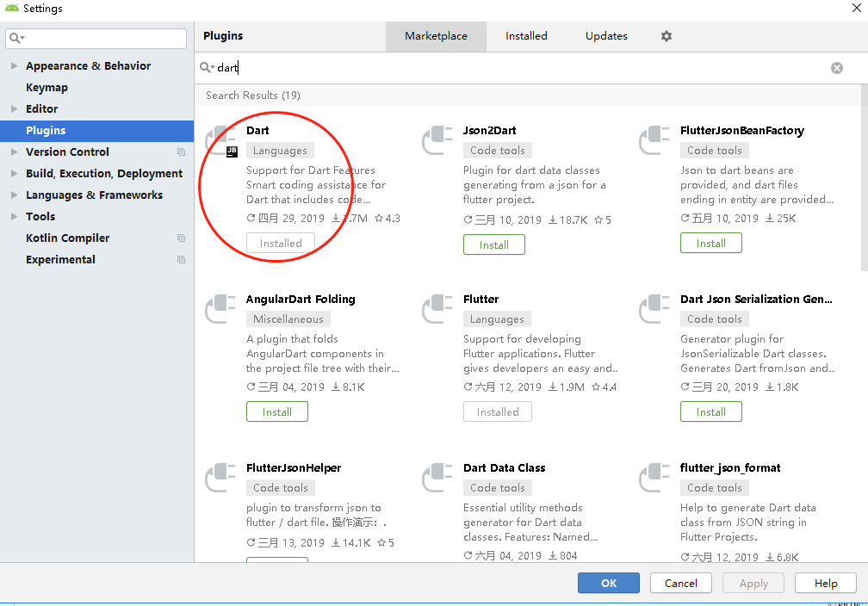Click the Apply button

pyautogui.click(x=753, y=583)
